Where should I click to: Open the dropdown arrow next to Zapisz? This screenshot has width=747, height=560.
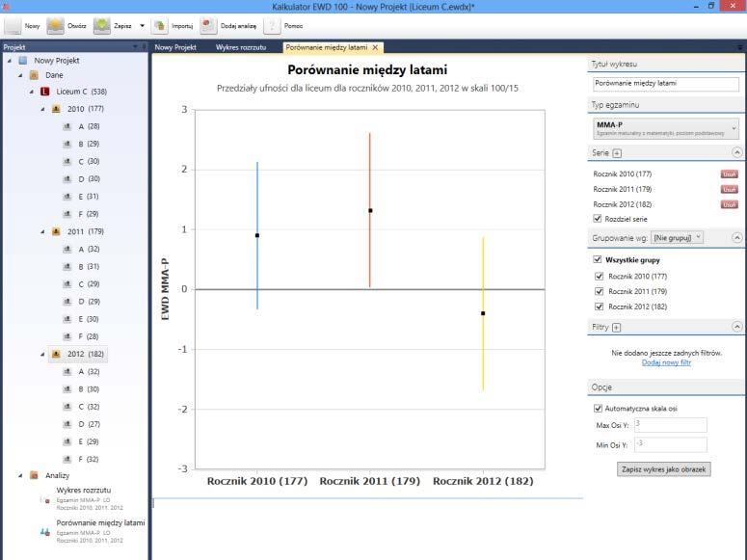[x=142, y=26]
